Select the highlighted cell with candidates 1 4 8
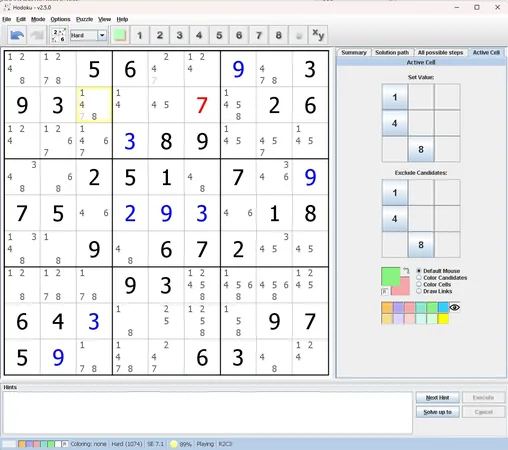508x450 pixels. tap(94, 105)
